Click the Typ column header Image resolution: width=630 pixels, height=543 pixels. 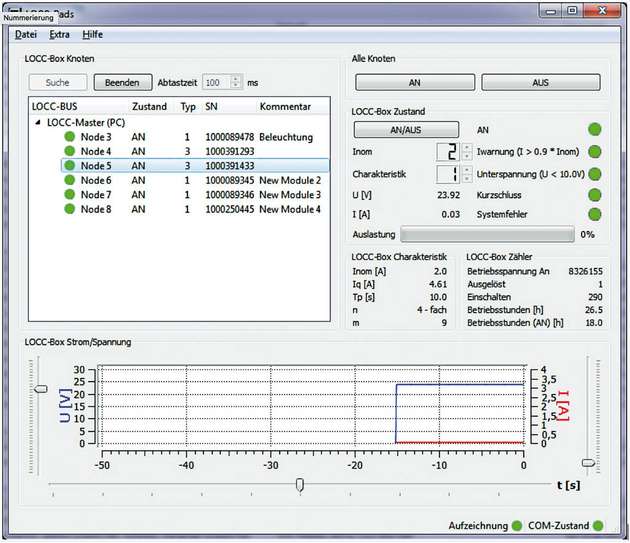pyautogui.click(x=188, y=107)
